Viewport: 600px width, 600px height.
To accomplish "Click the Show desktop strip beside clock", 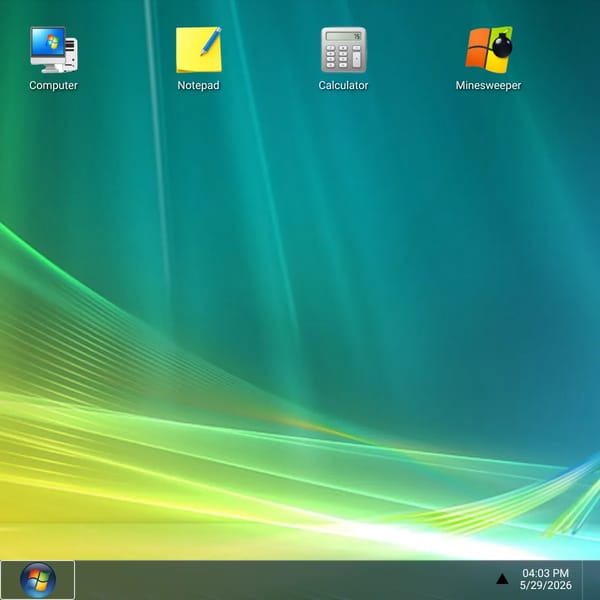I will (591, 580).
